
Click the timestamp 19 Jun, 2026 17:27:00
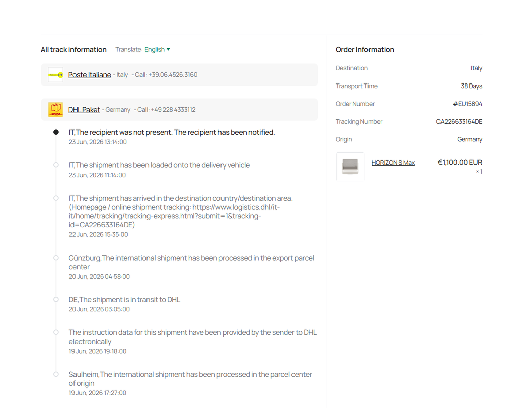(97, 393)
